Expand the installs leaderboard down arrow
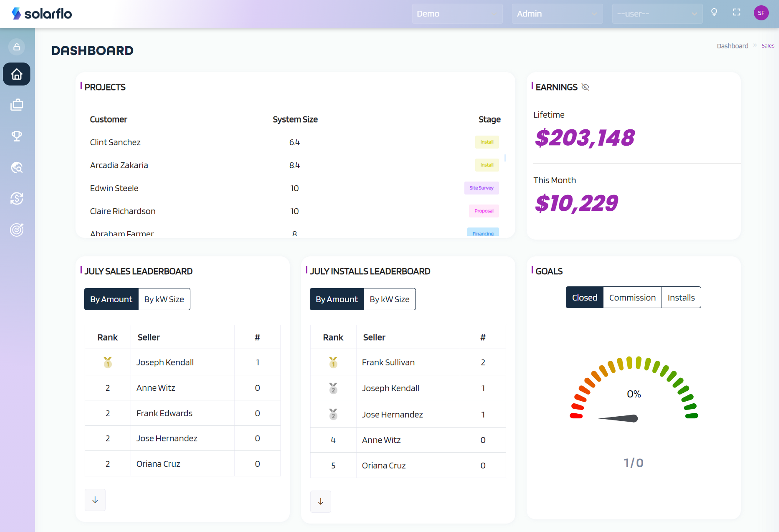 [x=321, y=502]
